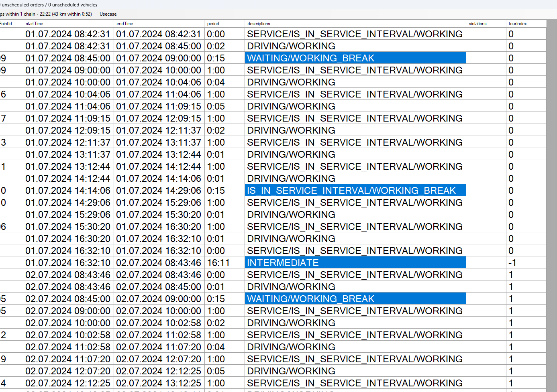Select the highlighted INTERMEDIATE description cell

click(x=355, y=263)
